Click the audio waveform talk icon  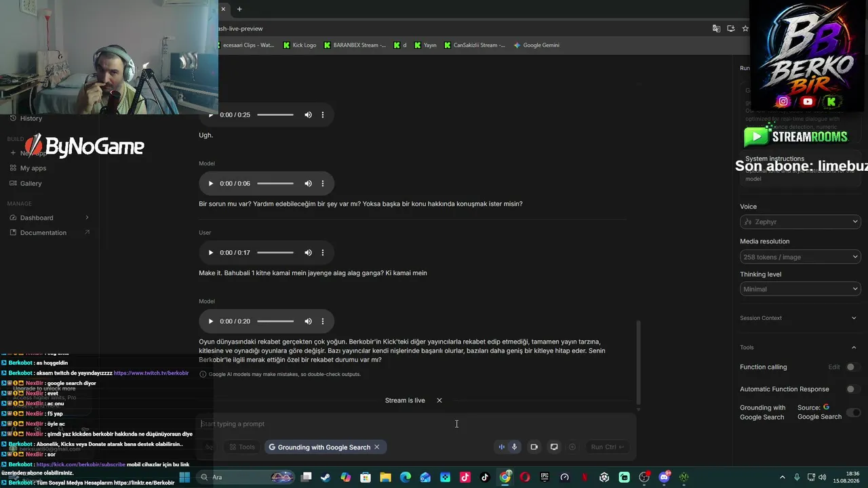(502, 447)
